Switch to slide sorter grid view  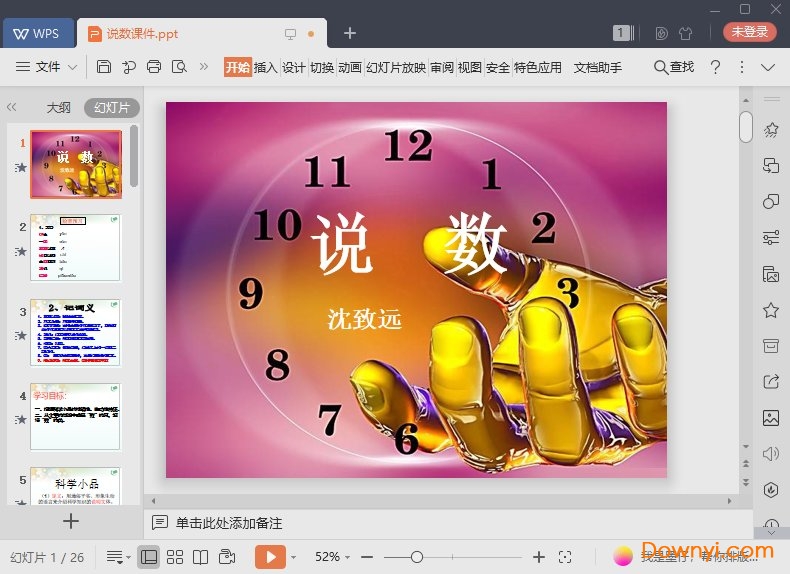175,557
